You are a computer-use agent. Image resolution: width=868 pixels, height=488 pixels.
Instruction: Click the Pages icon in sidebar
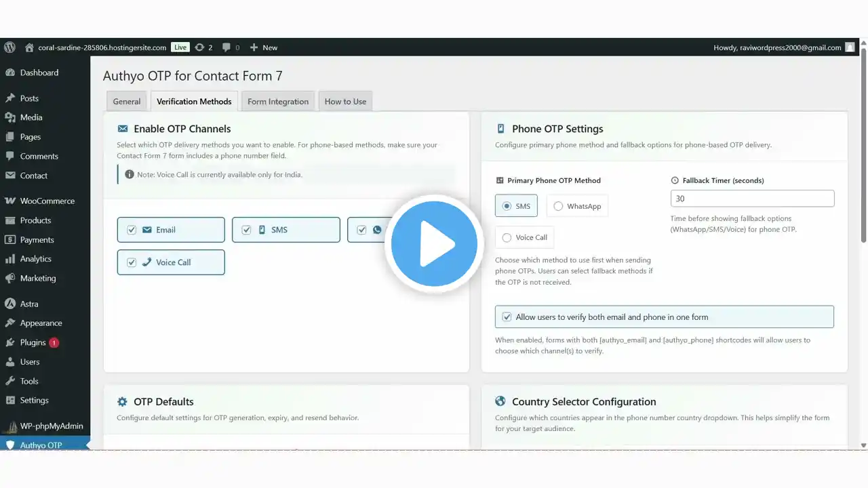[x=10, y=137]
